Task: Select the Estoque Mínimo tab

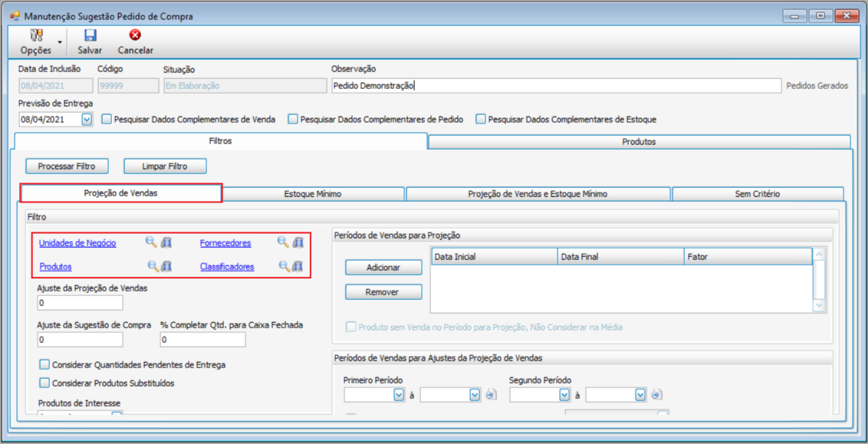Action: [313, 194]
